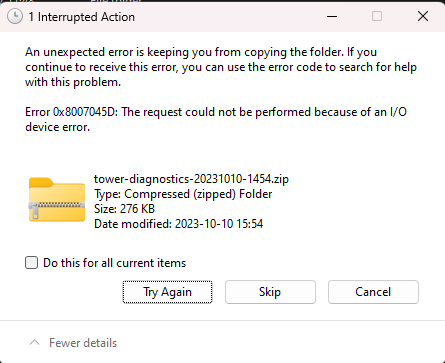Click the '1 Interrupted Action' title text
This screenshot has width=445, height=363.
pos(82,17)
